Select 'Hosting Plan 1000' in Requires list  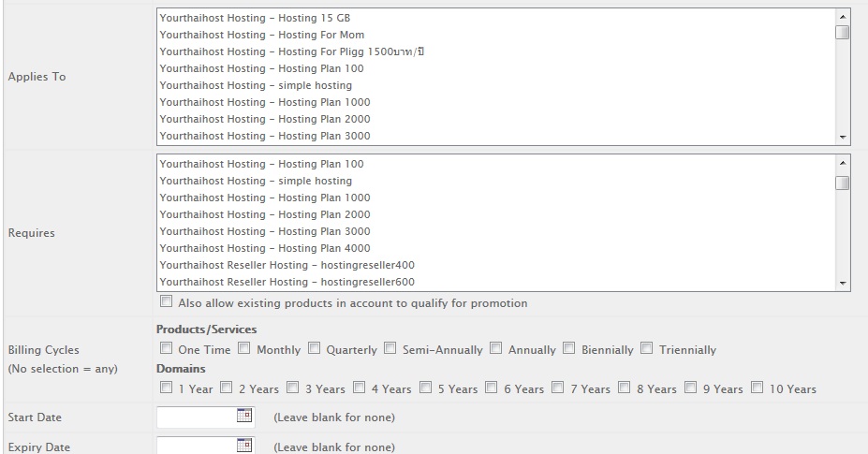point(496,198)
